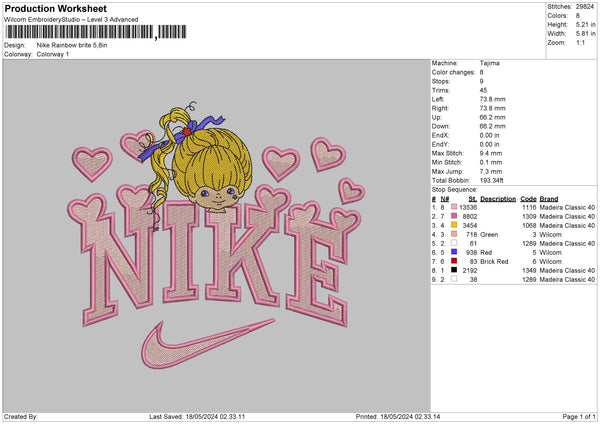Click the Stitches value 29824
This screenshot has height=424, width=600.
[x=585, y=7]
